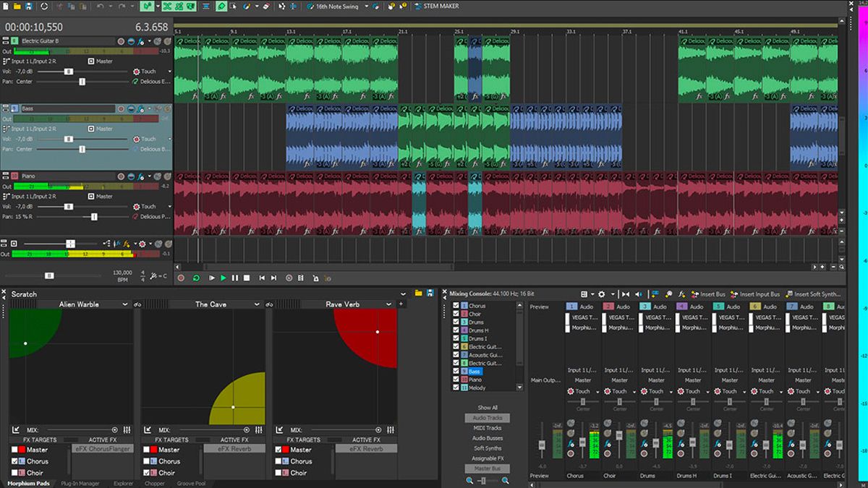Switch to the Explorer tab
The image size is (868, 488).
click(124, 483)
